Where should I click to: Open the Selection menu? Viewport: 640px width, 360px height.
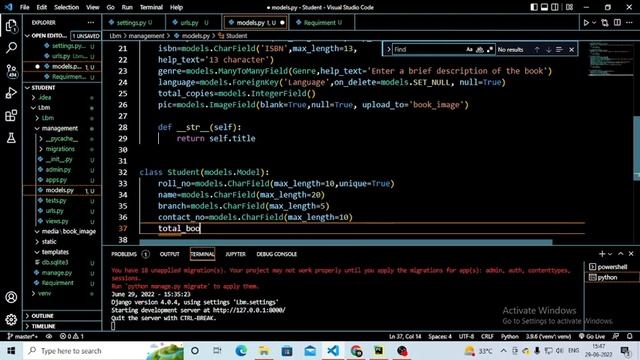point(67,7)
